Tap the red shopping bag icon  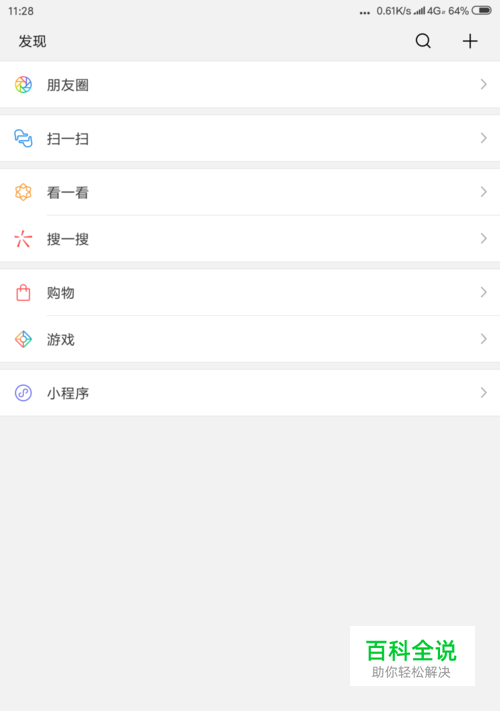pos(23,293)
